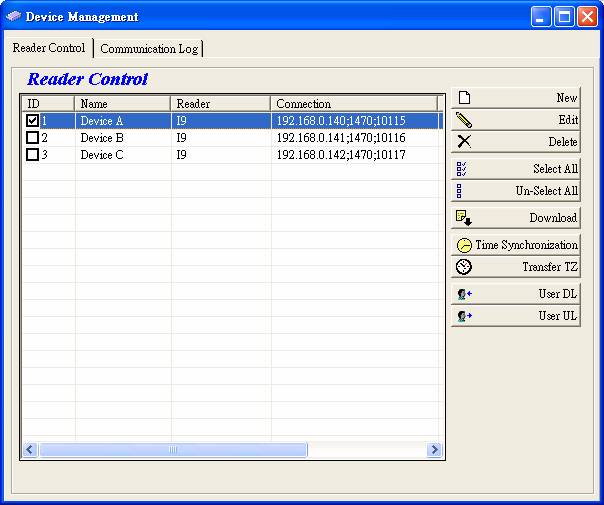This screenshot has height=505, width=604.
Task: Minimize the Device Management window
Action: [x=540, y=17]
